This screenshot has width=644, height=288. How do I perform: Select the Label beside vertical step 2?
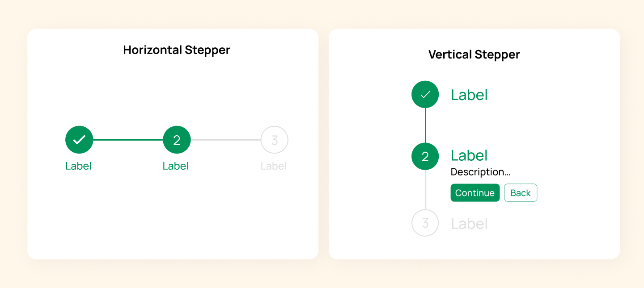point(469,155)
